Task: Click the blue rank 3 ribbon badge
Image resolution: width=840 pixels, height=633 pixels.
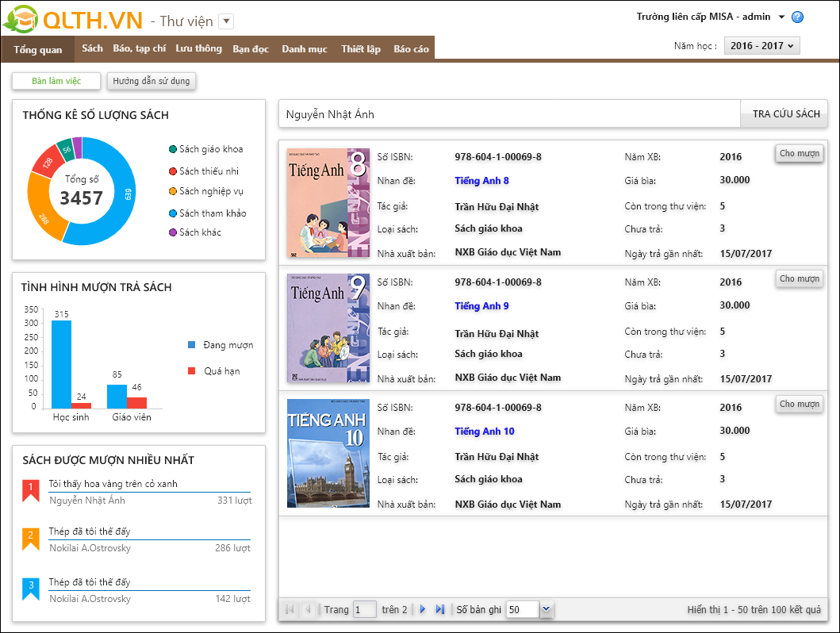Action: click(30, 589)
